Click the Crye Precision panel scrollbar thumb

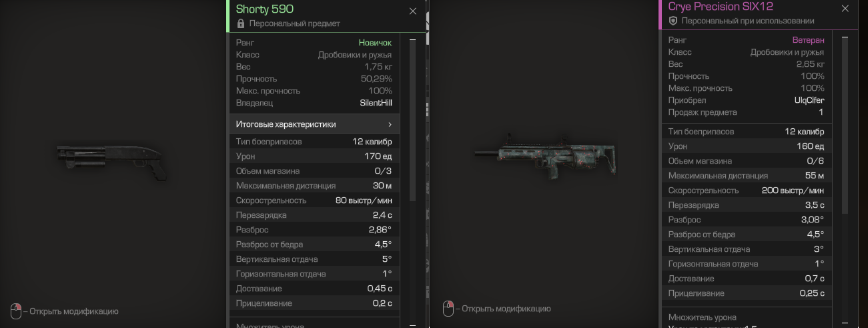[x=845, y=127]
